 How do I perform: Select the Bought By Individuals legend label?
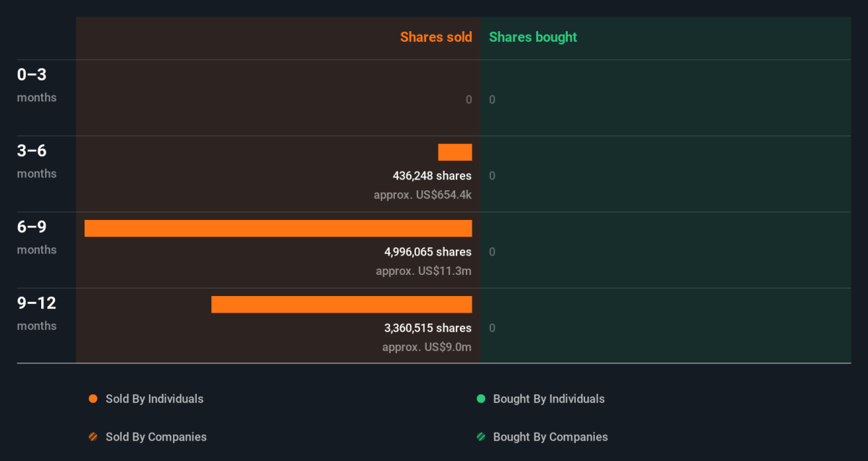(x=549, y=399)
